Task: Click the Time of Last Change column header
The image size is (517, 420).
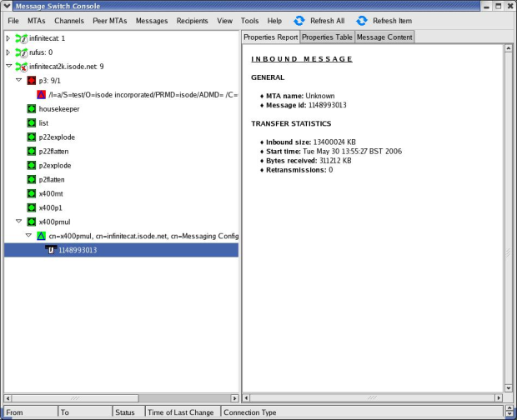Action: 181,412
